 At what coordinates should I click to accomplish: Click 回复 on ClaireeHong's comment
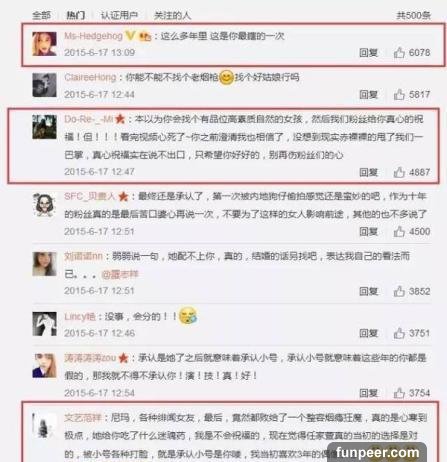pos(368,95)
